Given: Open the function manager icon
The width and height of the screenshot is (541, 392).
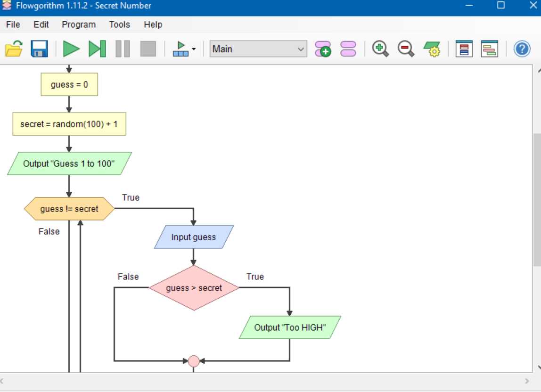Looking at the screenshot, I should 348,49.
